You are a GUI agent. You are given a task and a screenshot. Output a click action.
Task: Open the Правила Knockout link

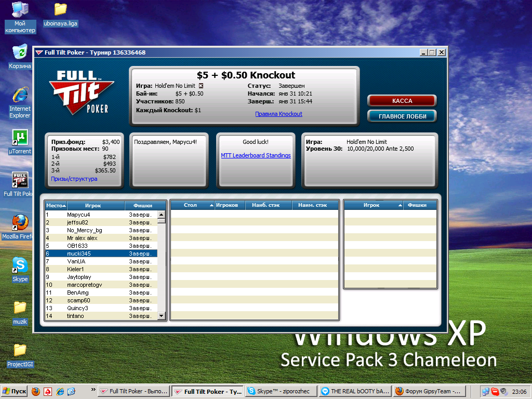pos(278,114)
